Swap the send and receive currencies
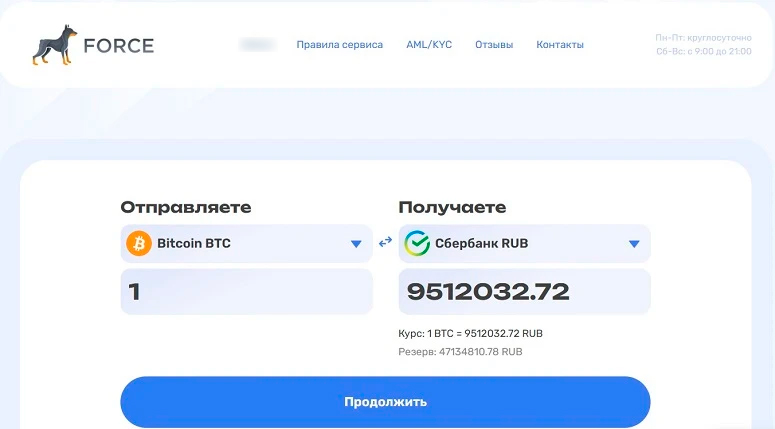 [385, 242]
